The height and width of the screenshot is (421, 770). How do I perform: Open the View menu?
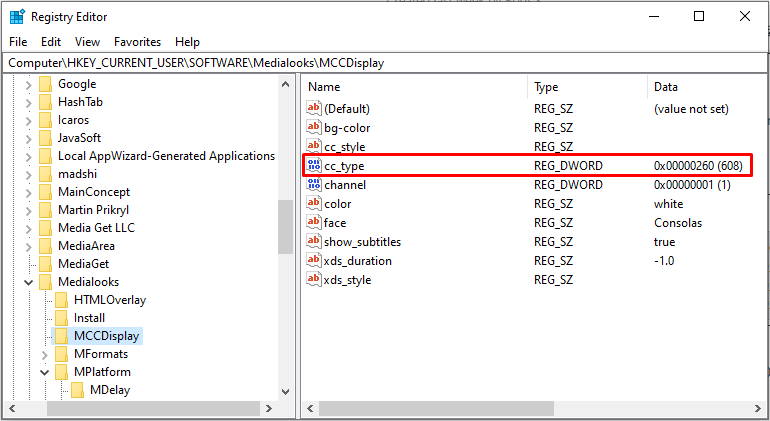pyautogui.click(x=87, y=42)
